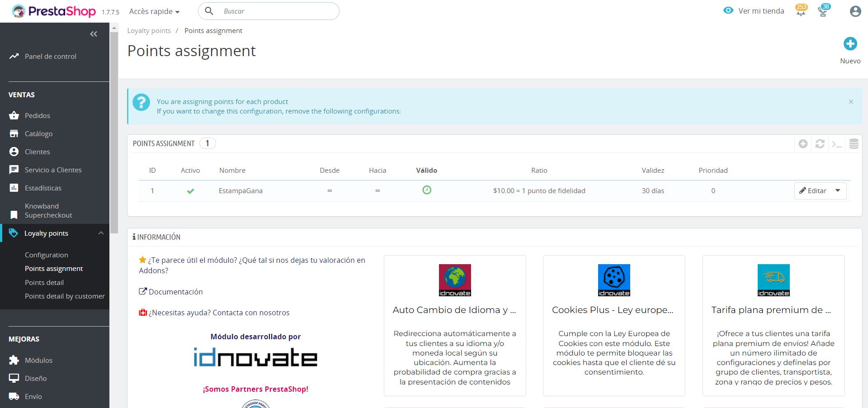Toggle the Activo green checkmark for EstampaGana
Image resolution: width=868 pixels, height=408 pixels.
pos(190,191)
